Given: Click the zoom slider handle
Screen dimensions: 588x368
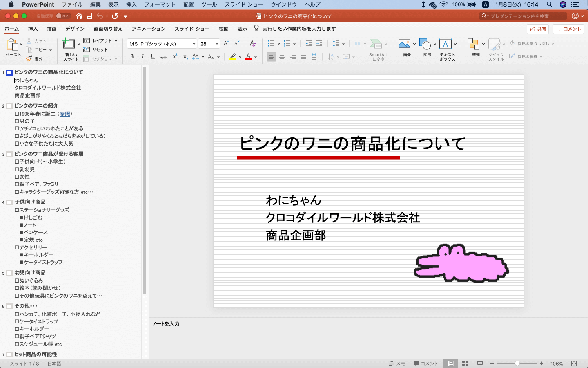Looking at the screenshot, I should point(517,364).
